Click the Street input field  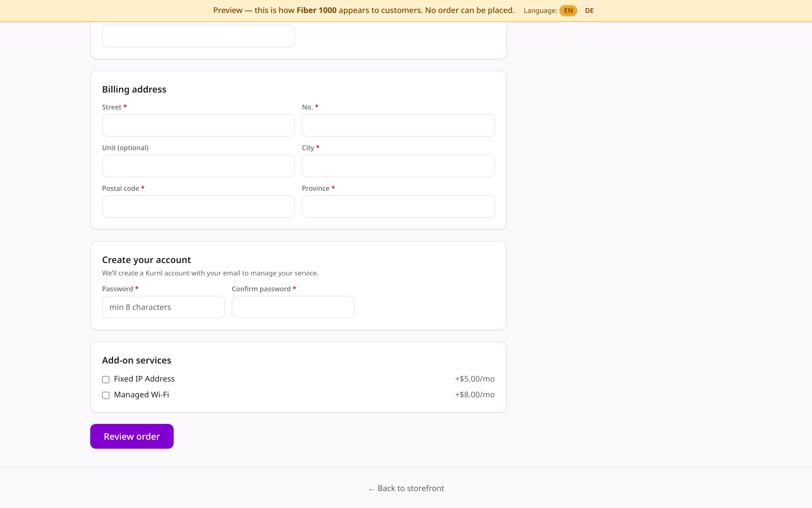(x=198, y=125)
